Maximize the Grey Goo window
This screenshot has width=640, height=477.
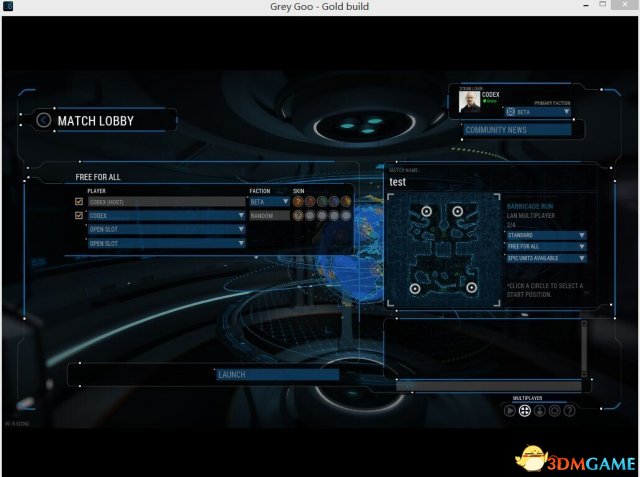pyautogui.click(x=603, y=4)
